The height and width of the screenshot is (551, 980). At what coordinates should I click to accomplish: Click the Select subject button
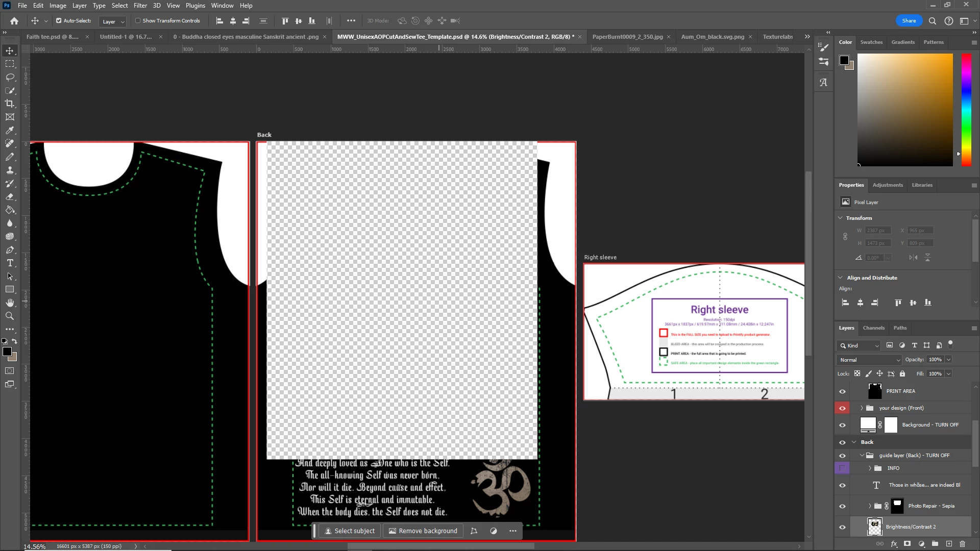click(x=350, y=531)
